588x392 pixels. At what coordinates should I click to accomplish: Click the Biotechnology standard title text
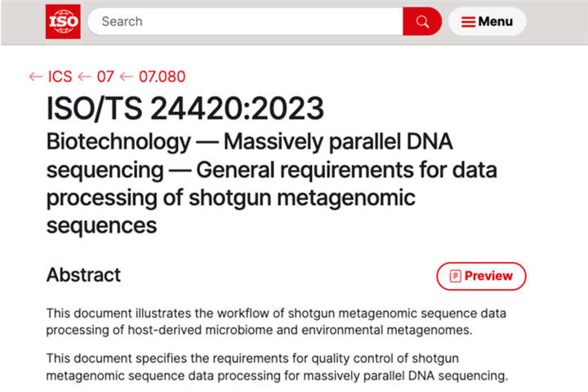[271, 184]
